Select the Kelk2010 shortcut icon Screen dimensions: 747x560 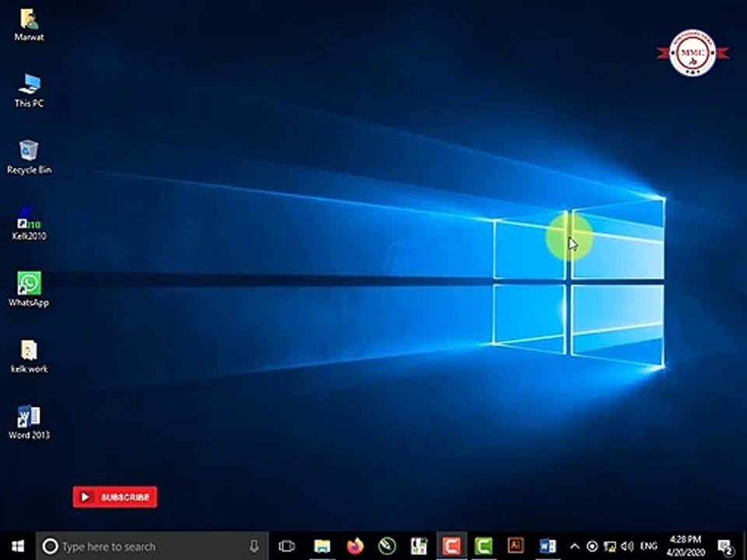click(29, 223)
